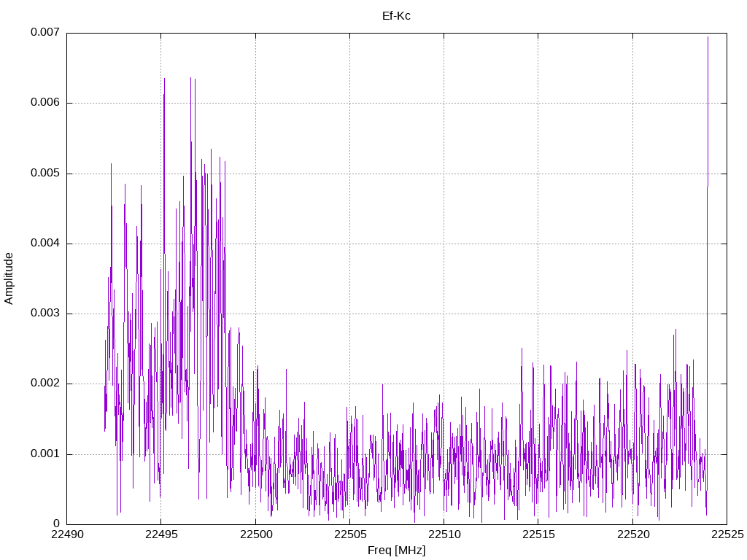Screen dimensions: 747x560
Task: Click the 22510 x-axis tick label
Action: pyautogui.click(x=444, y=534)
